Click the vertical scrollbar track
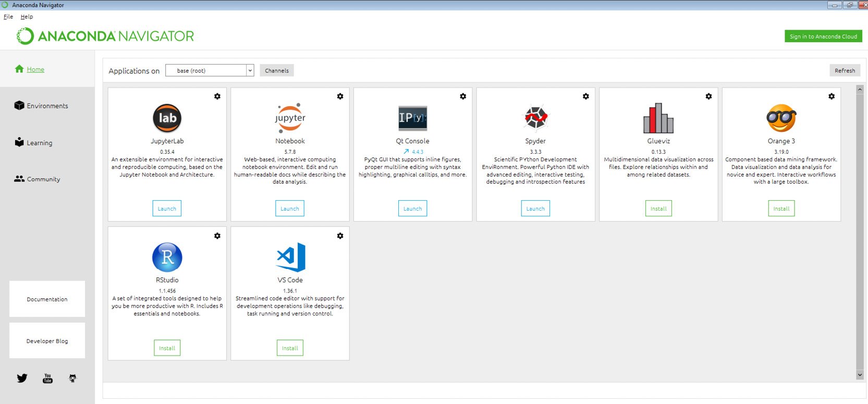The width and height of the screenshot is (868, 404). coord(860,232)
